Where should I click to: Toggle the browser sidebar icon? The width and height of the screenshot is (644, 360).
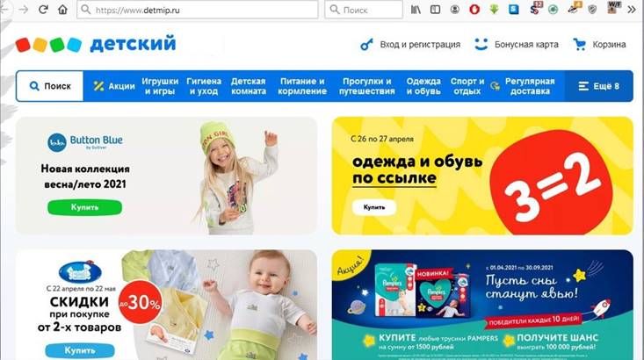click(436, 10)
